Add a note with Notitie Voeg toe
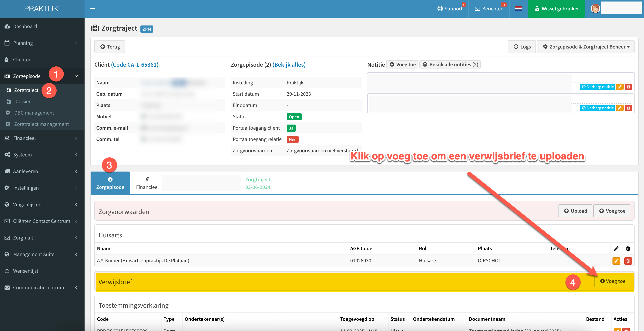The image size is (644, 331). pyautogui.click(x=402, y=65)
